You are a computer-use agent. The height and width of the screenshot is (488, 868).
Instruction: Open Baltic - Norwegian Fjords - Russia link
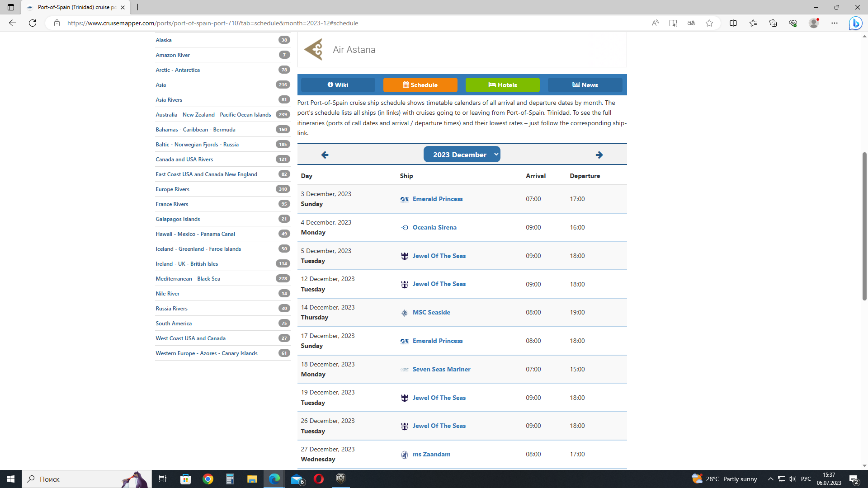pyautogui.click(x=197, y=145)
